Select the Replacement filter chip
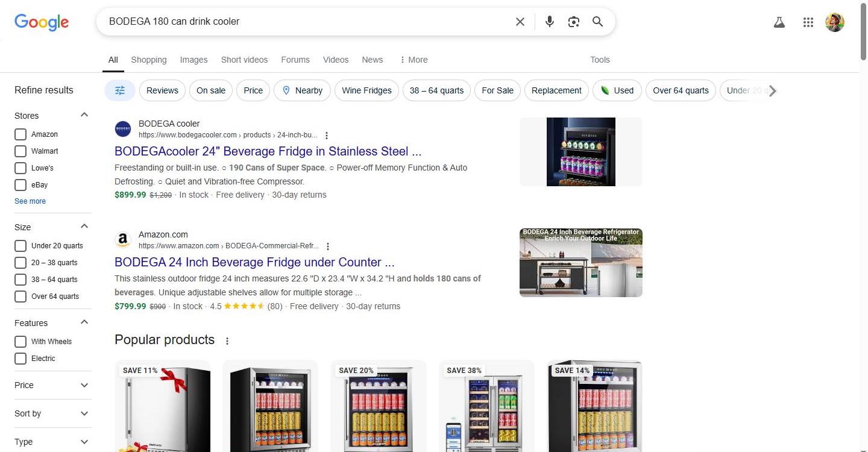868x452 pixels. pos(556,90)
